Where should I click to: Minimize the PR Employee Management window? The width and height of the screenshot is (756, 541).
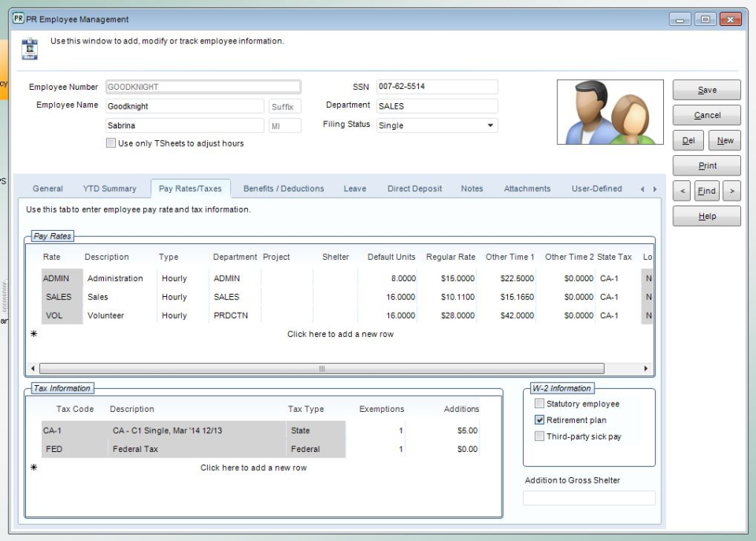click(680, 19)
